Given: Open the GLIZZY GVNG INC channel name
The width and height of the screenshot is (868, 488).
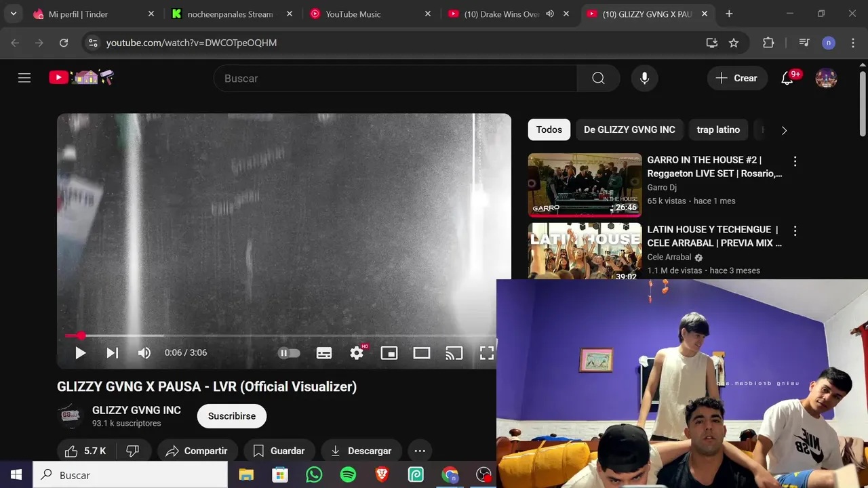Looking at the screenshot, I should click(x=136, y=410).
